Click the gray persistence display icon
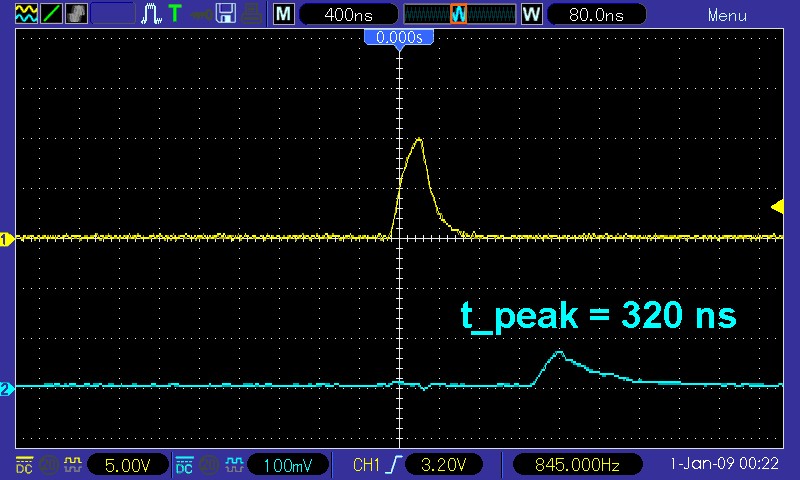This screenshot has width=800, height=480. 76,13
